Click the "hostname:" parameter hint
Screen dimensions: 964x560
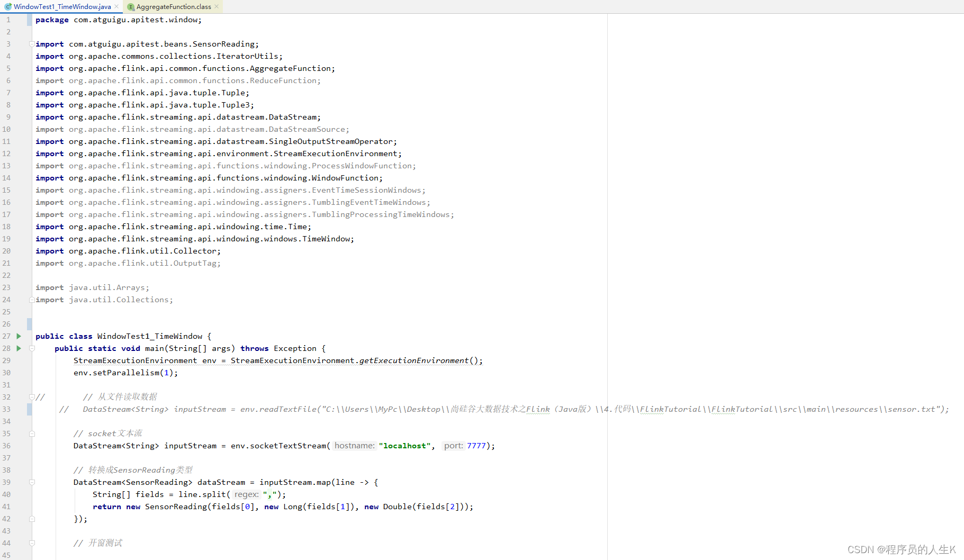pos(354,446)
